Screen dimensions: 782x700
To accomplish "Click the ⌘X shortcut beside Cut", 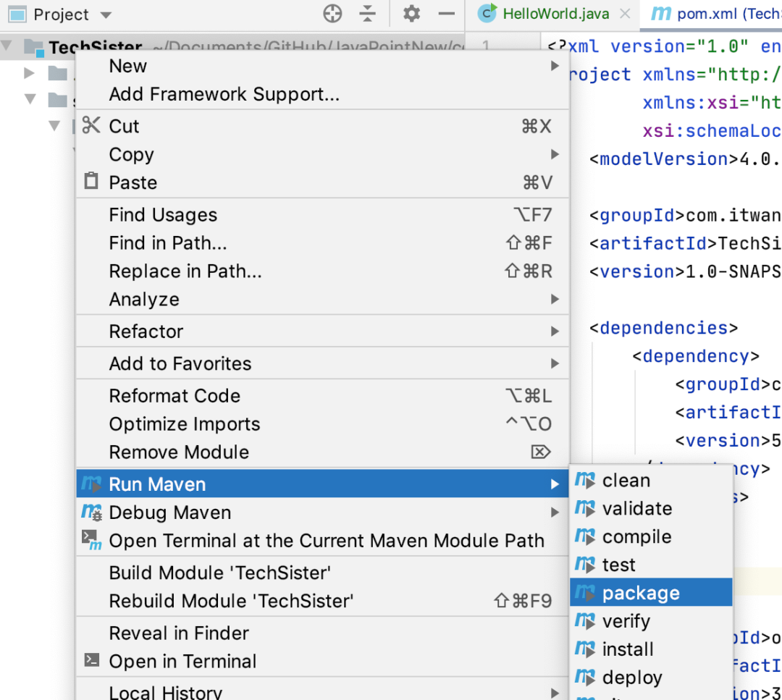I will pos(537,126).
